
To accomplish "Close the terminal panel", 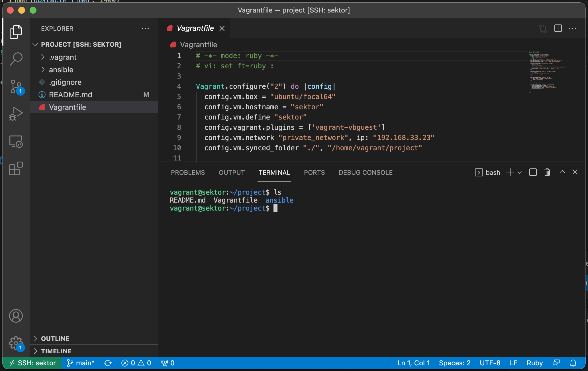I will 575,172.
